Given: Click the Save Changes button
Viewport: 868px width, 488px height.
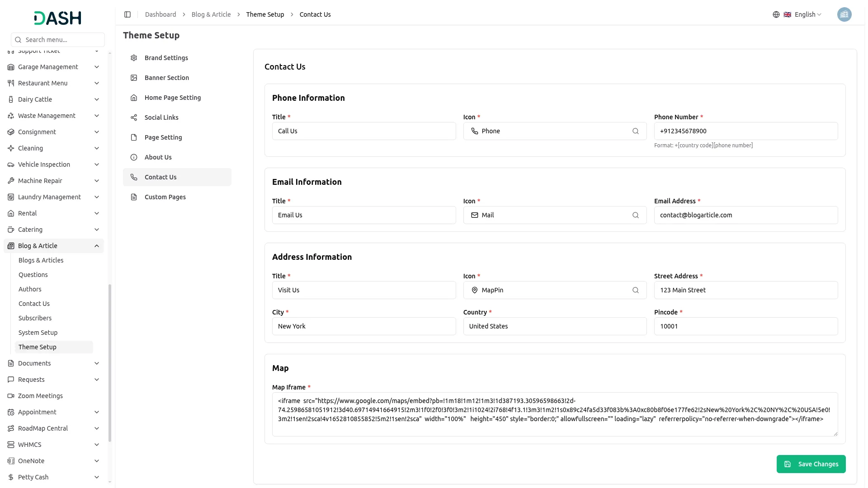Looking at the screenshot, I should (811, 464).
